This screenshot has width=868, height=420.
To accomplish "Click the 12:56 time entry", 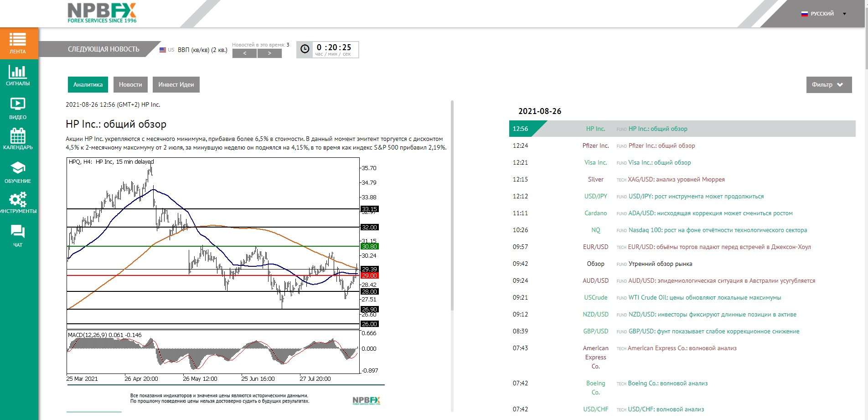I will pos(520,129).
